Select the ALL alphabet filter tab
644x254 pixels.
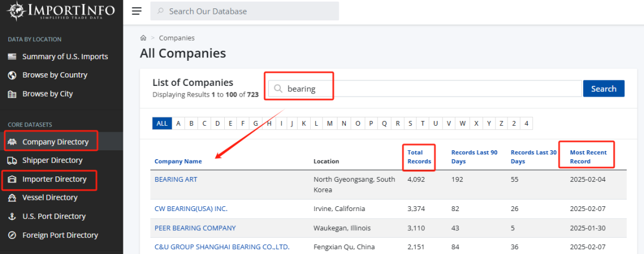162,123
